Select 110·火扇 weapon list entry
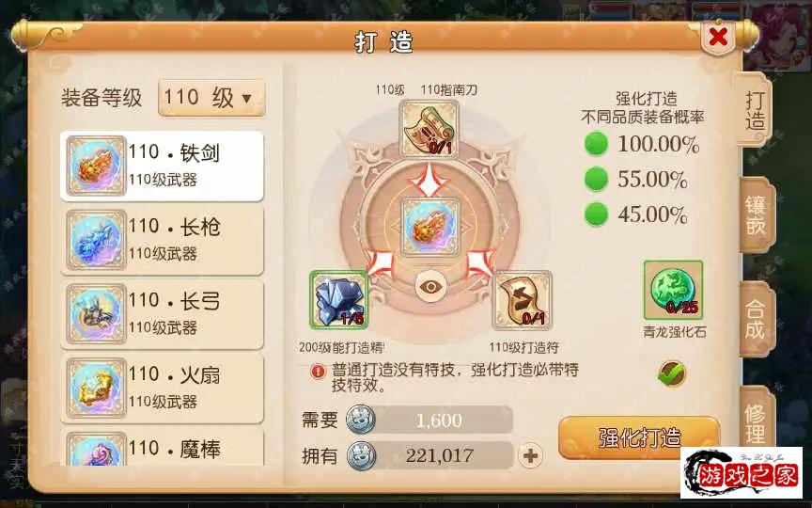Screen dimensions: 812x508 click(x=162, y=389)
